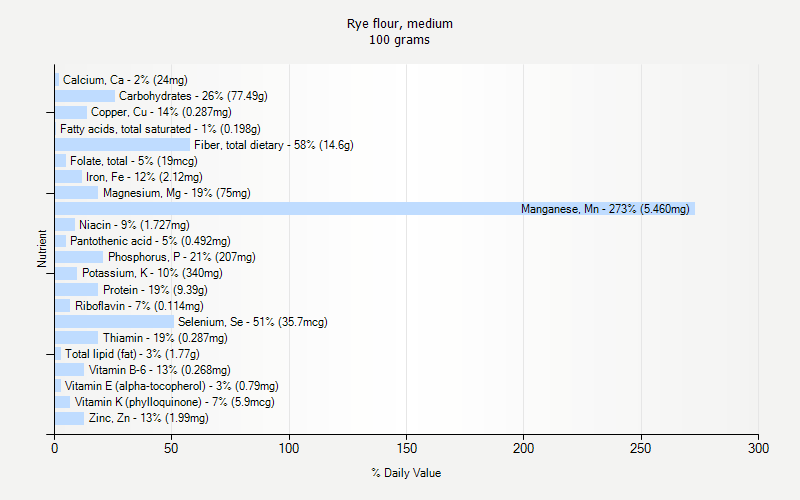Select the 'Iron, Fe - 12% (2.12mg)' label

coord(144,177)
